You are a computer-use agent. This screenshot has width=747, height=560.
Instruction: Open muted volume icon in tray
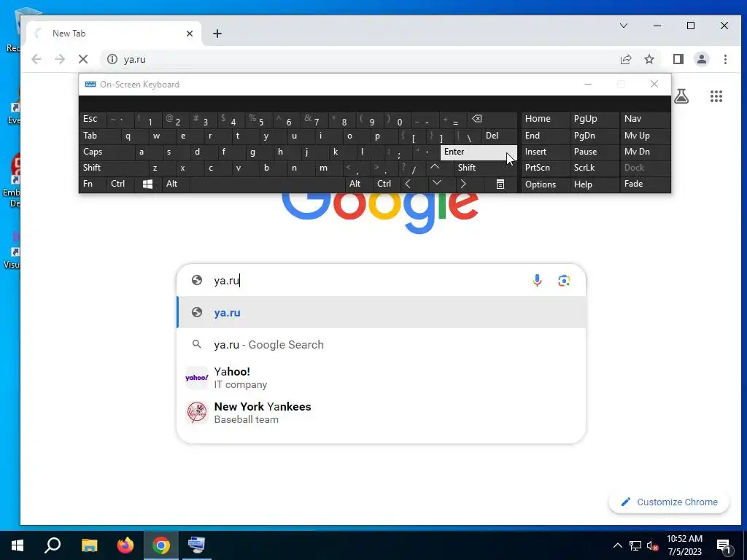(x=652, y=545)
